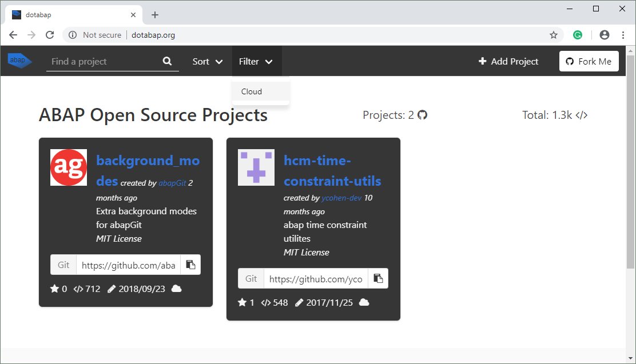Open the ycohen-dev author link
The height and width of the screenshot is (364, 636).
coord(341,198)
